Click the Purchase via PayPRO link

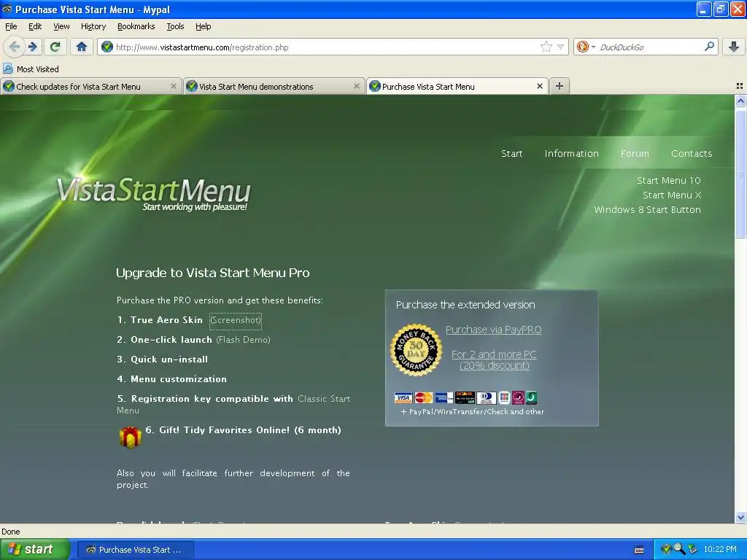point(494,330)
